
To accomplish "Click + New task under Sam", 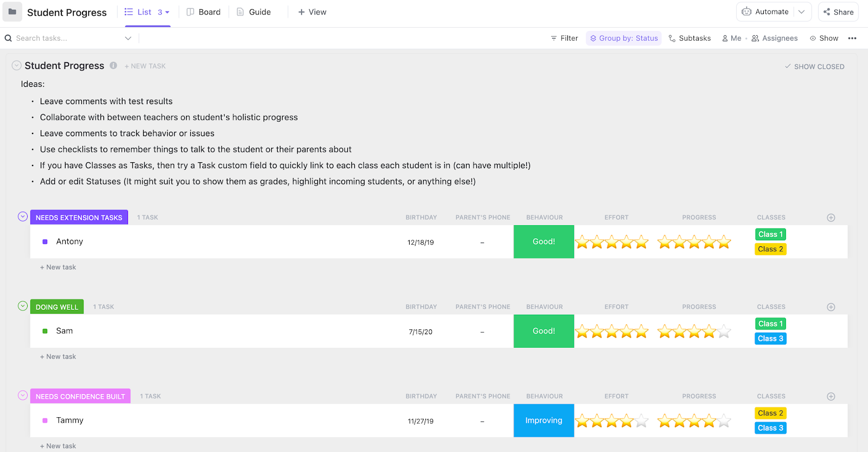I will pyautogui.click(x=58, y=356).
